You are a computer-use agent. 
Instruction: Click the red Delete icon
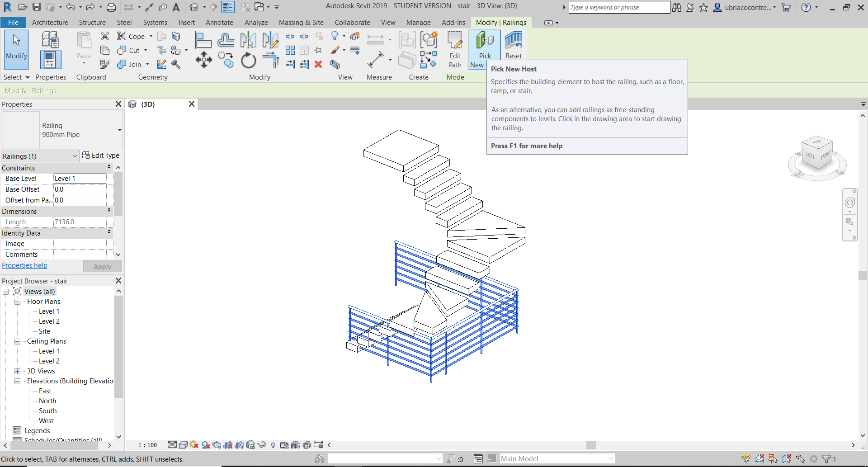click(x=318, y=64)
